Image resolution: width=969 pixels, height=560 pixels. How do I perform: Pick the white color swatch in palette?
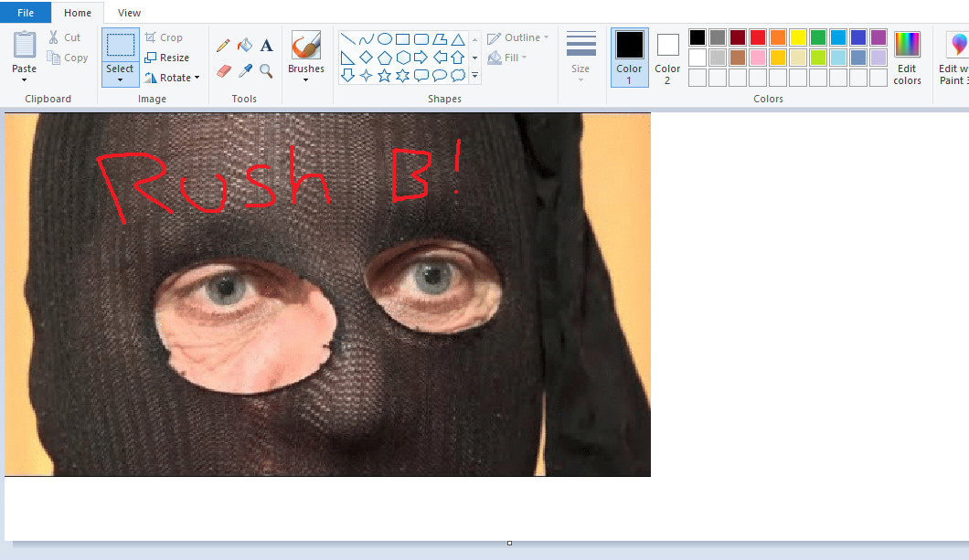coord(697,58)
